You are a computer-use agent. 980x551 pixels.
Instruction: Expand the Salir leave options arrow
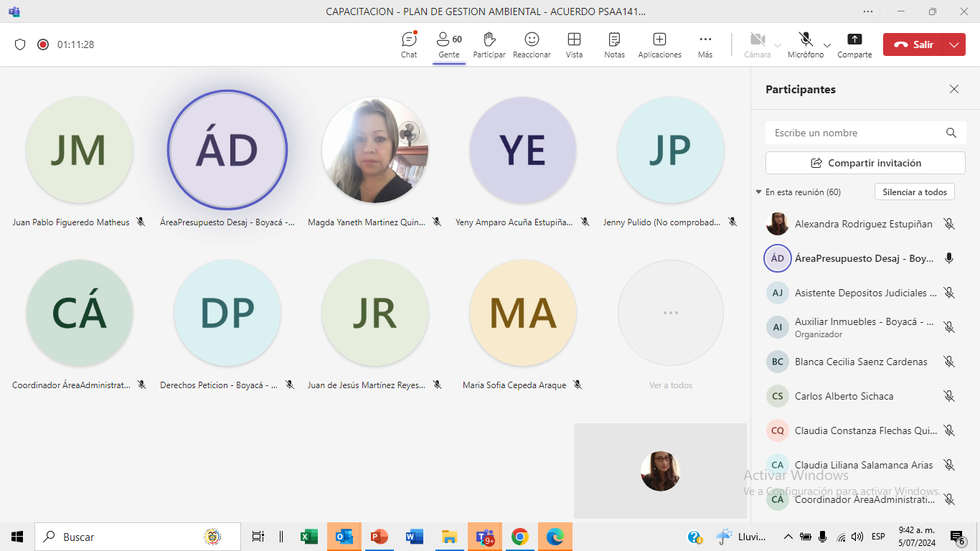(x=954, y=44)
